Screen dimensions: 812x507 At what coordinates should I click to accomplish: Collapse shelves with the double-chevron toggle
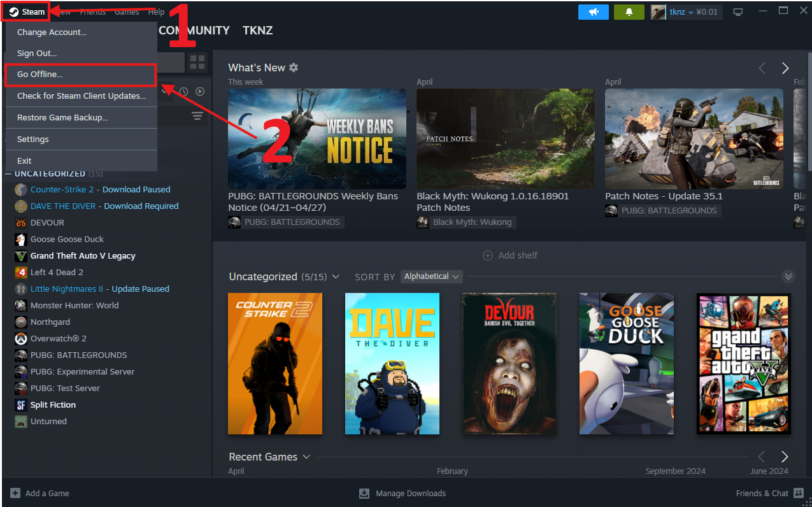[x=788, y=276]
